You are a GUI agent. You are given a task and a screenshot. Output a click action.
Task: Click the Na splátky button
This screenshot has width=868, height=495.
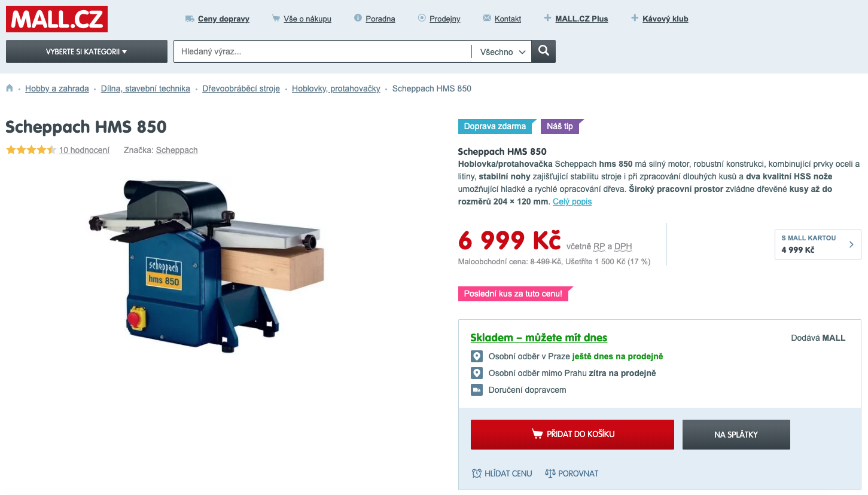(x=736, y=435)
